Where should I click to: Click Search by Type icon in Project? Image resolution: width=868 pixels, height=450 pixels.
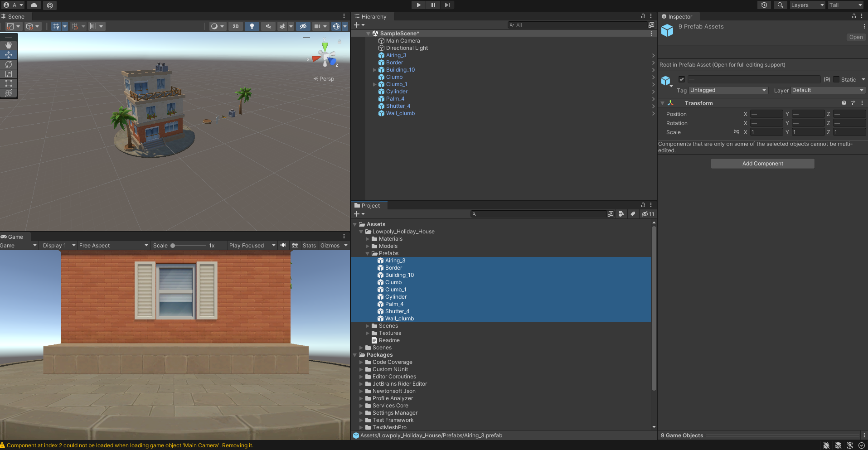tap(621, 214)
